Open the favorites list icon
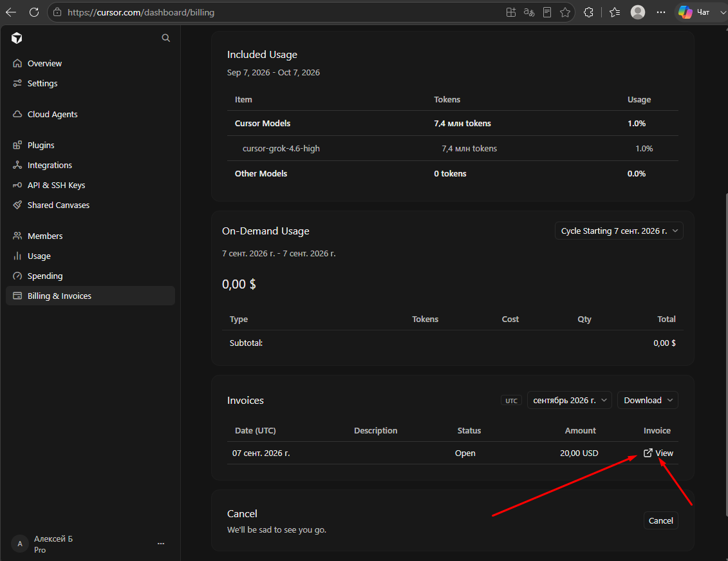Viewport: 728px width, 561px height. click(615, 12)
